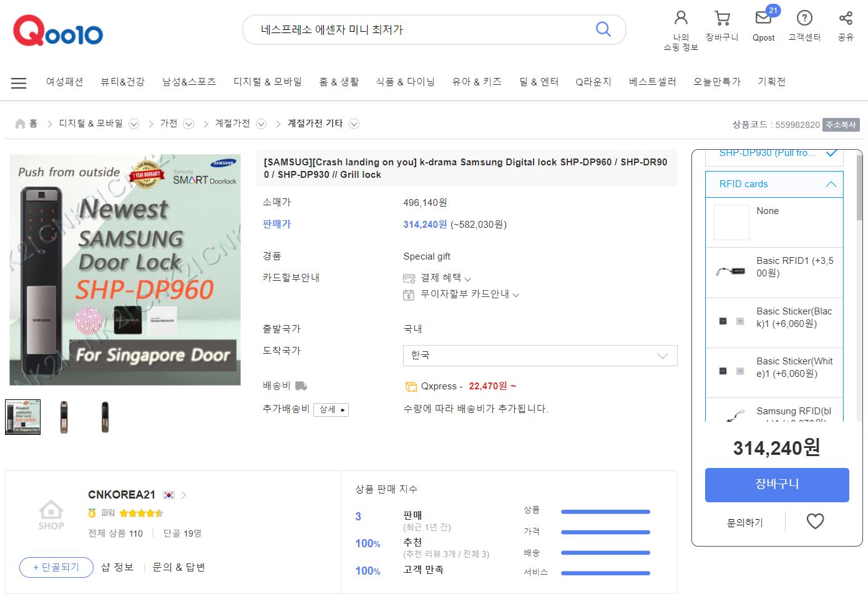Open 고객센터 help icon
Viewport: 868px width, 594px height.
[x=804, y=17]
